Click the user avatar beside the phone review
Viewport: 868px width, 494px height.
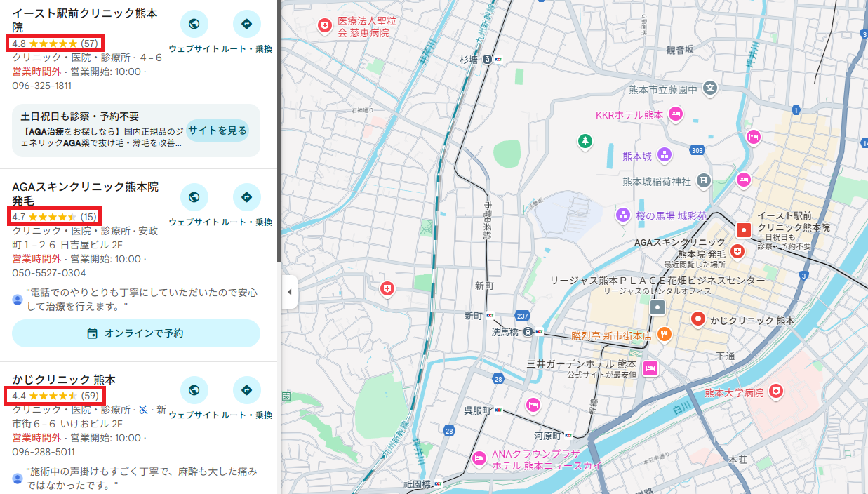18,300
